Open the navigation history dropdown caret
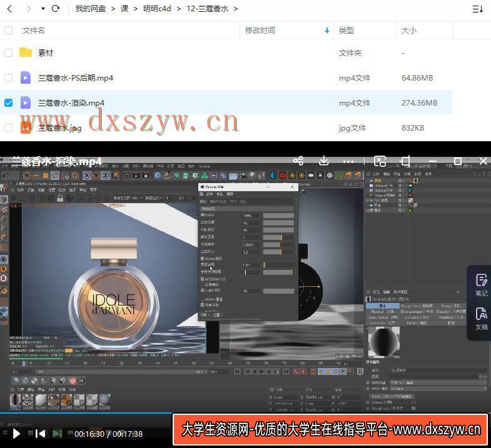Screen dimensions: 491x448 click(x=43, y=9)
